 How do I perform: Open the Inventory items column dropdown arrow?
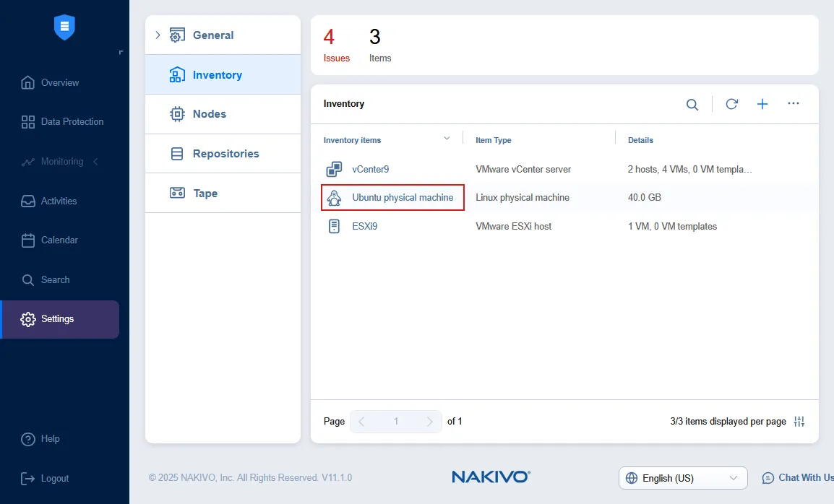(x=447, y=138)
